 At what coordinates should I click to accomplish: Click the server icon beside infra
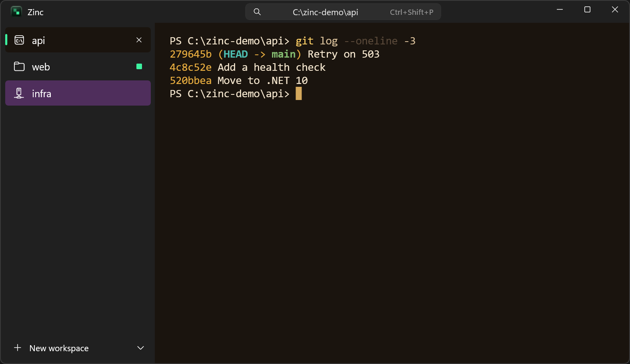point(19,93)
